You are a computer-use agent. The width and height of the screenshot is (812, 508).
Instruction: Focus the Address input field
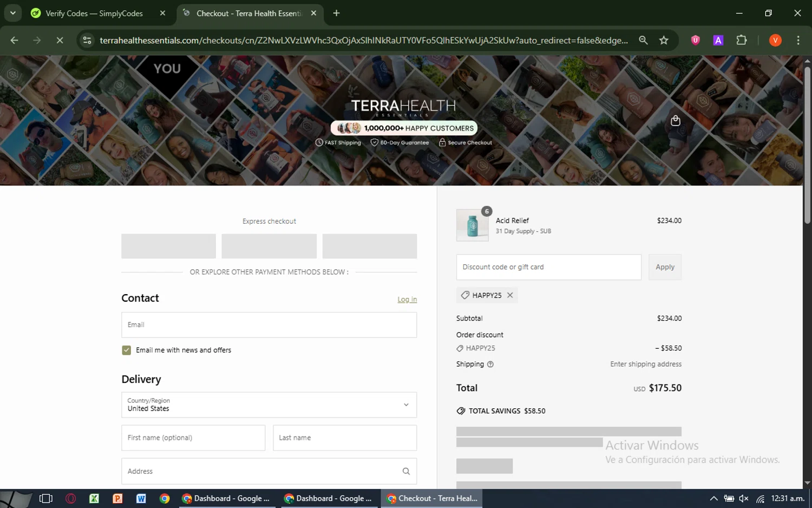tap(269, 471)
